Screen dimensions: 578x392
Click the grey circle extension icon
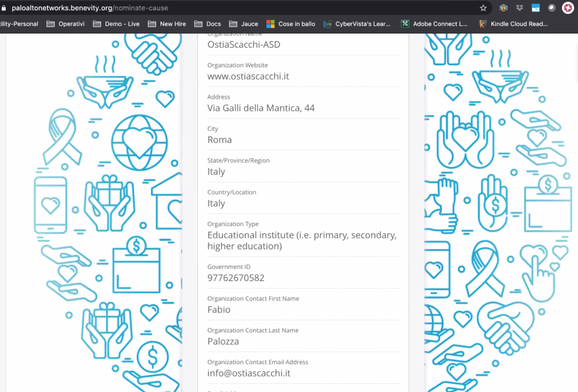tap(552, 8)
